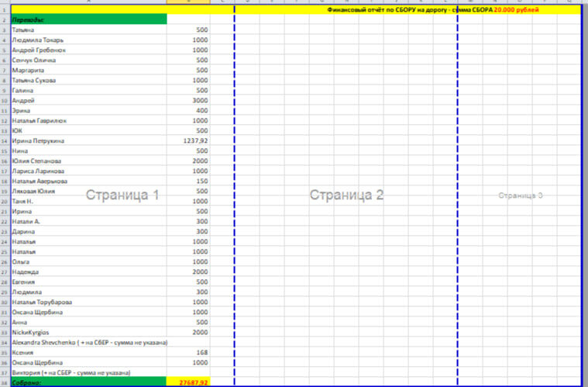
Task: Select the 'Alexandra Shevchenko' cell
Action: [89, 342]
